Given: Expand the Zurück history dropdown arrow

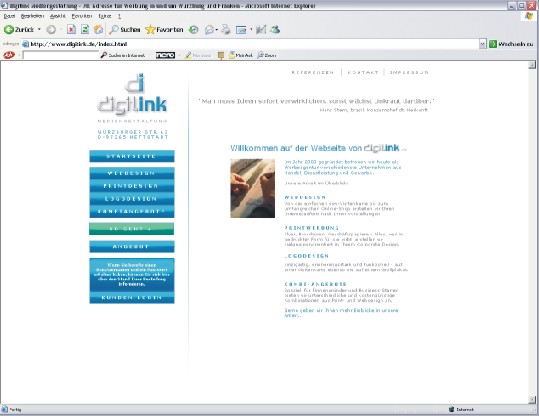Looking at the screenshot, I should pos(39,30).
